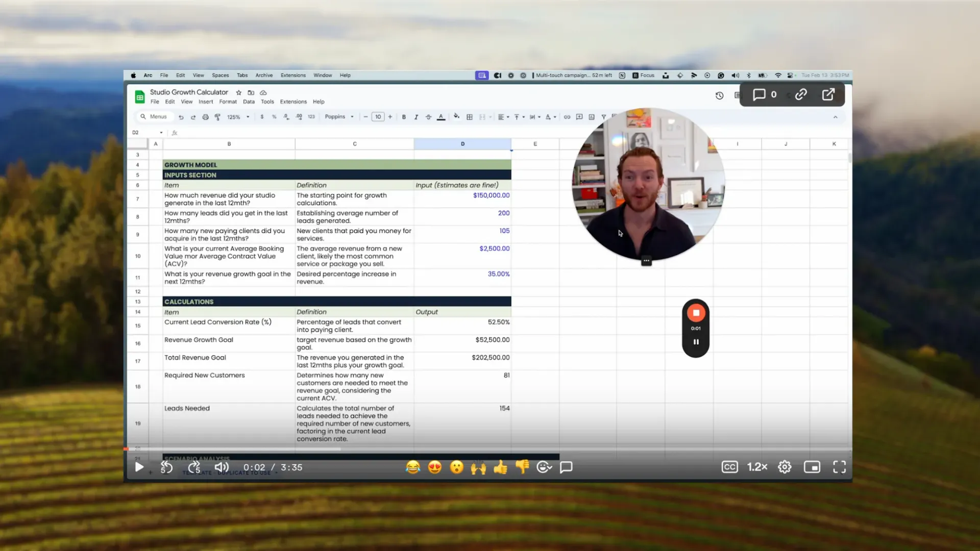Collapse the Sheets toolbar with the chevron
The height and width of the screenshot is (551, 980).
coord(836,117)
